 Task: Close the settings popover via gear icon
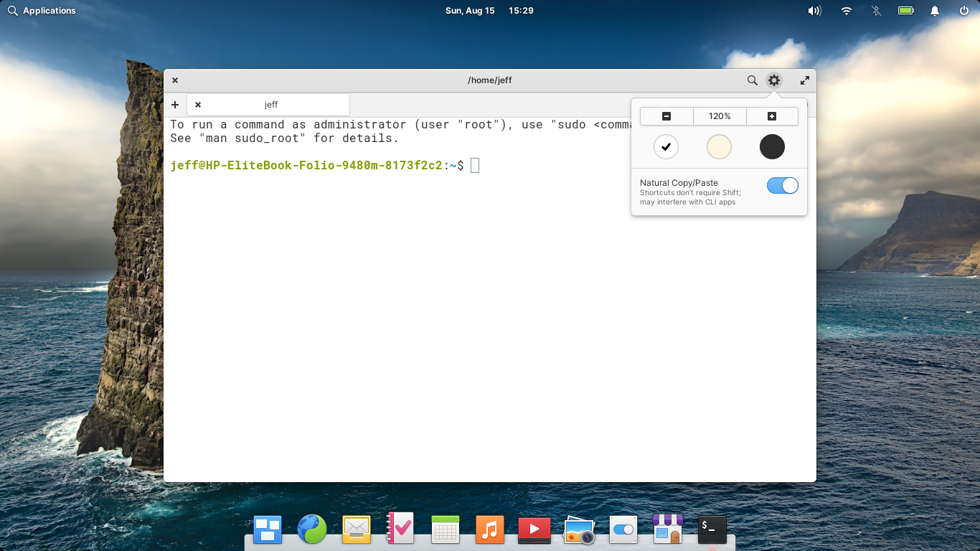click(773, 80)
